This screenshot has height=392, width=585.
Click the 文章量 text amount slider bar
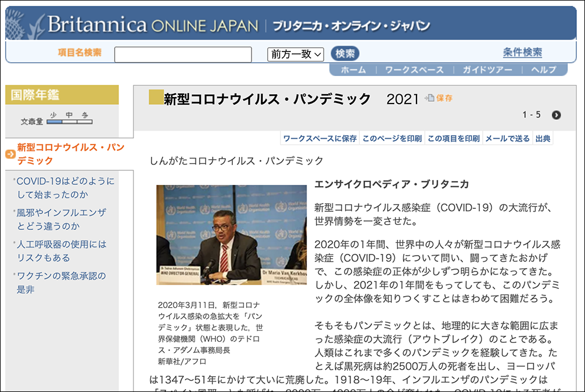pyautogui.click(x=70, y=122)
